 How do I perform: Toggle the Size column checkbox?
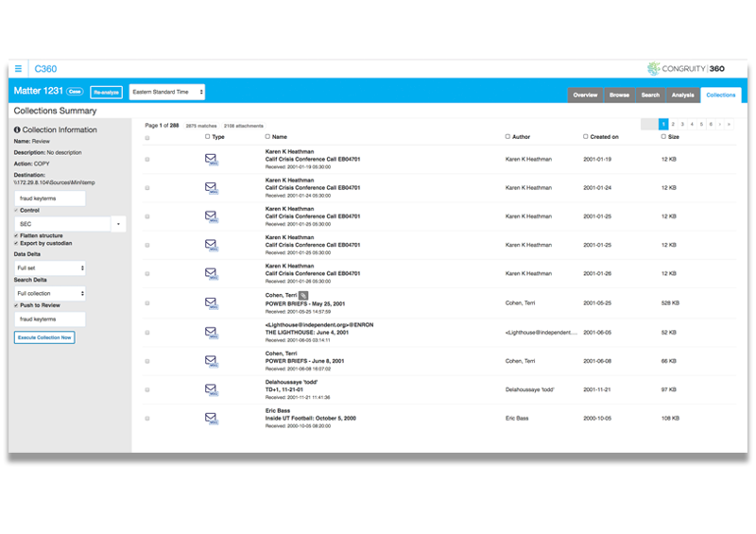[664, 136]
